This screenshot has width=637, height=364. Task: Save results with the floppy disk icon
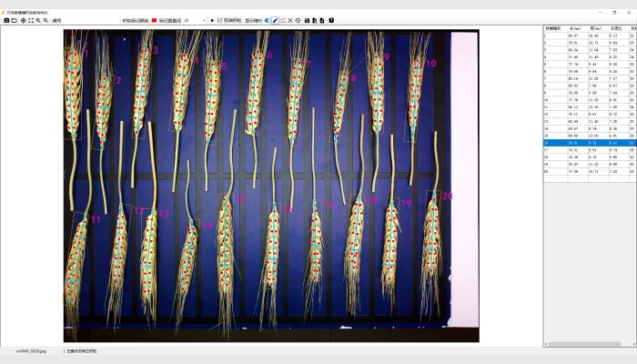307,20
